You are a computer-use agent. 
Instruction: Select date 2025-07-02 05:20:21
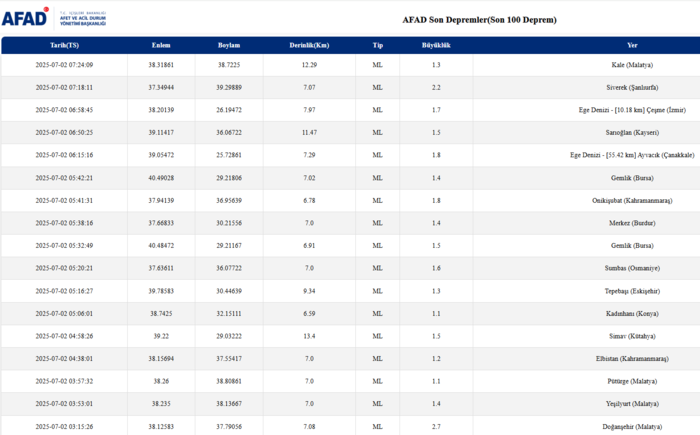(x=64, y=268)
